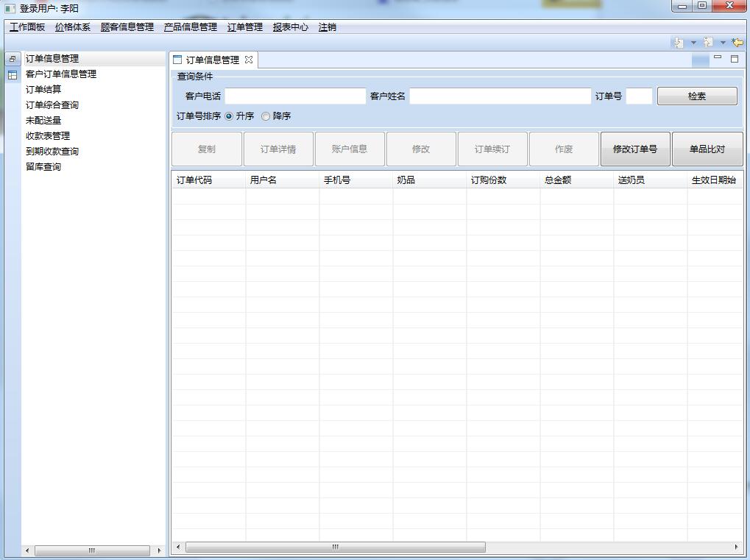The width and height of the screenshot is (750, 560).
Task: Close the 订单信息管理 tab
Action: click(x=248, y=60)
